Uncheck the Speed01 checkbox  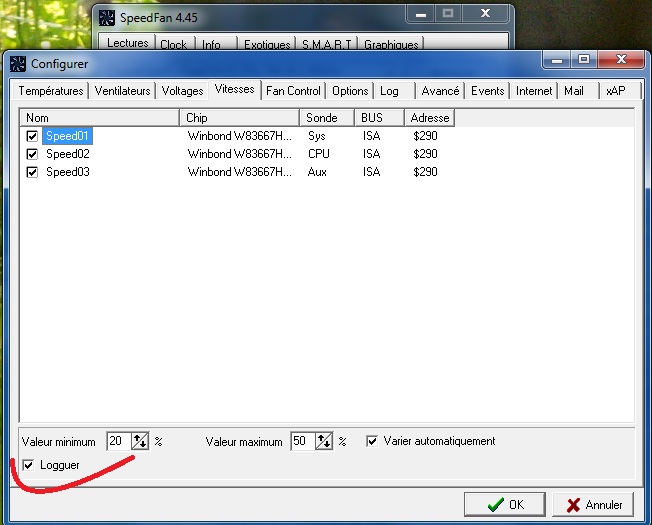pyautogui.click(x=32, y=136)
